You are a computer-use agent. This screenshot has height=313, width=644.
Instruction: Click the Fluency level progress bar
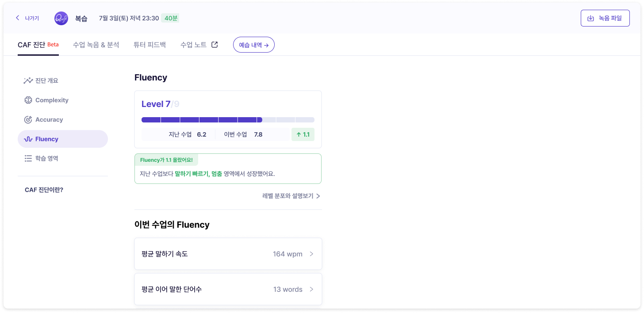[x=228, y=120]
